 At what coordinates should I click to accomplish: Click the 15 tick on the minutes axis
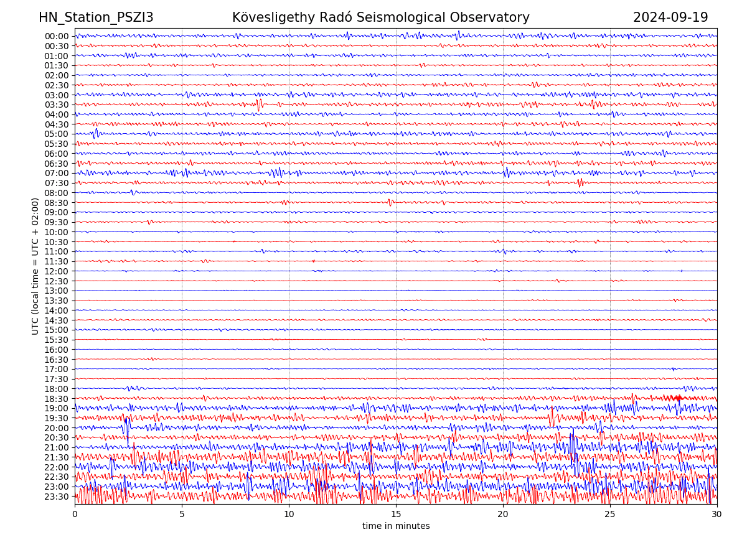(x=396, y=514)
